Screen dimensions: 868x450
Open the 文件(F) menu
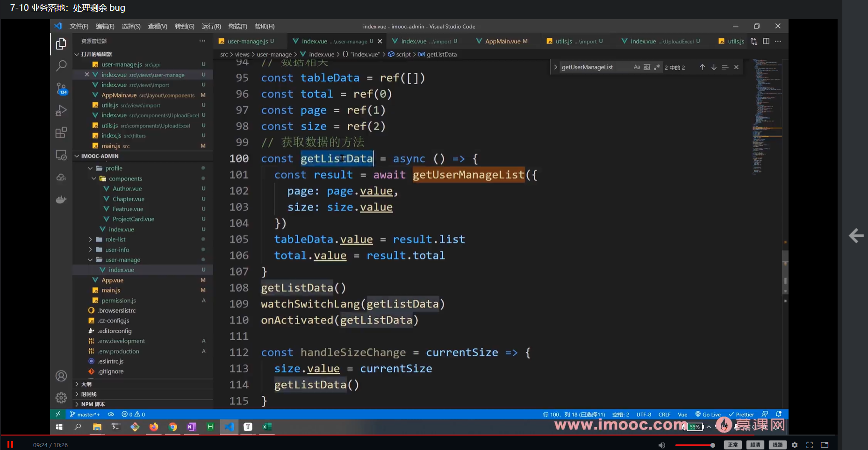tap(79, 26)
